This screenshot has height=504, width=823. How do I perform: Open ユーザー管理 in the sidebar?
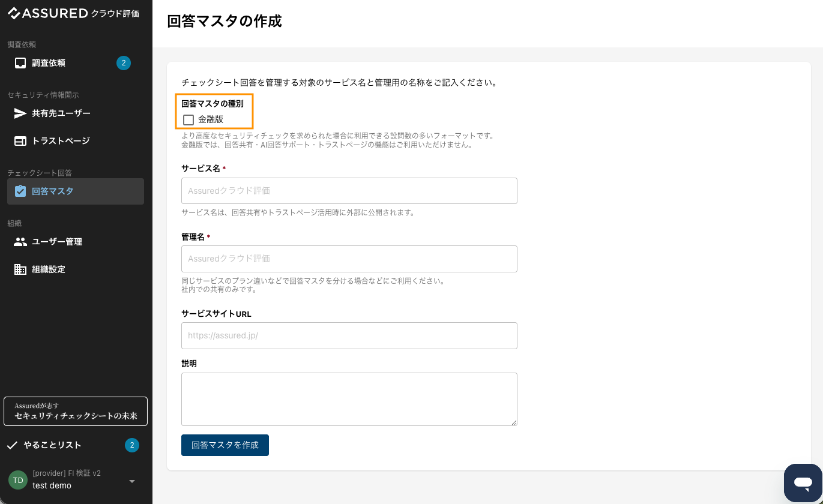pyautogui.click(x=76, y=242)
